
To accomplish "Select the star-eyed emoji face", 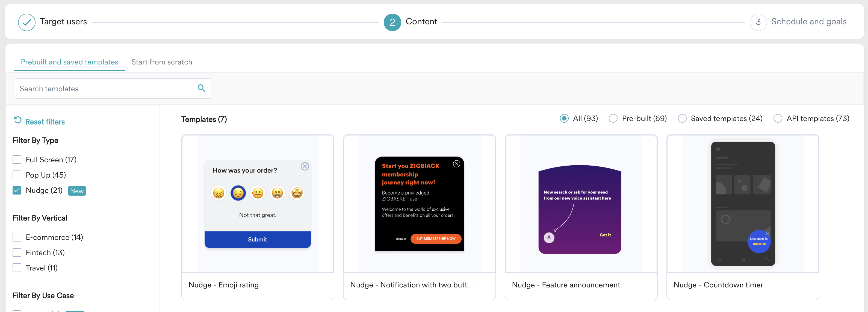I will click(297, 193).
